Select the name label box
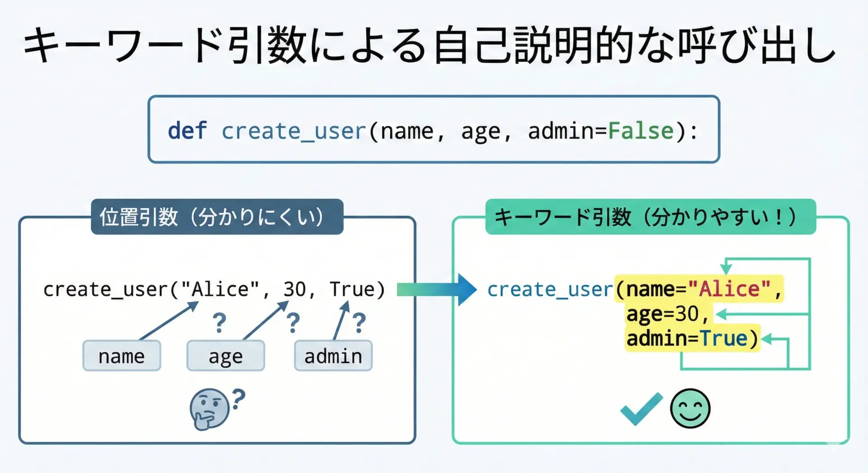This screenshot has width=868, height=473. pyautogui.click(x=122, y=356)
